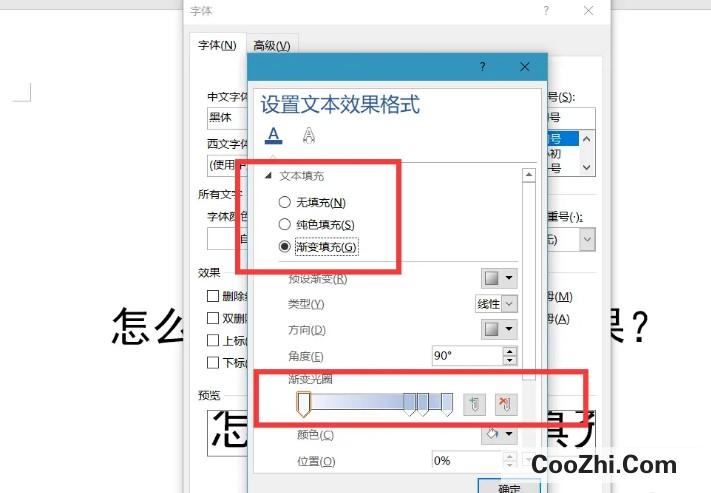The width and height of the screenshot is (711, 493).
Task: Open the 颜色(C) color picker dropdown
Action: 499,434
